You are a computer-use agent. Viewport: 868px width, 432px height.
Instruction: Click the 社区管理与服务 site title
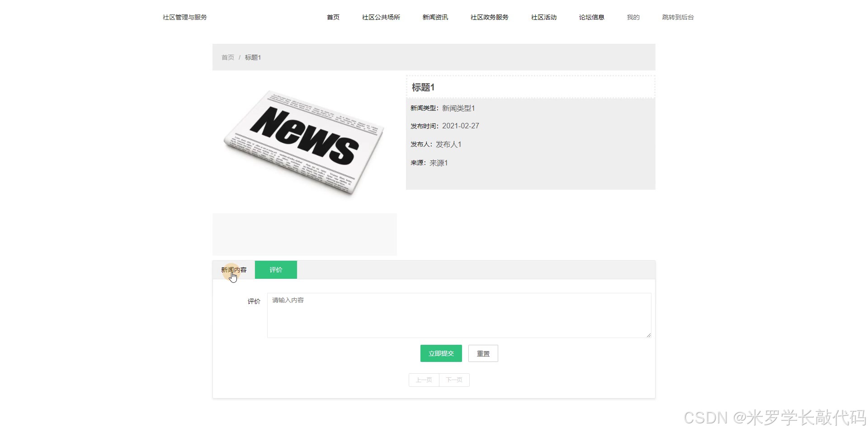tap(184, 17)
